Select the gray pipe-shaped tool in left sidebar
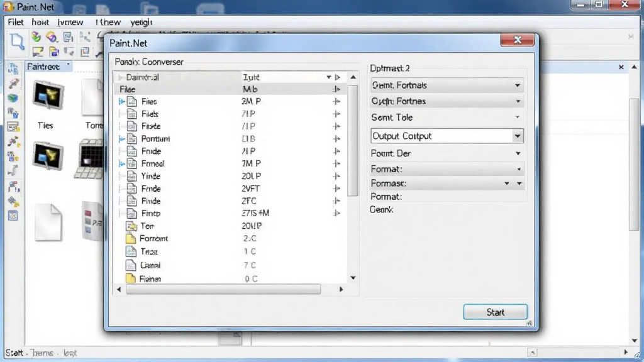Viewport: 644px width, 362px height. pos(13,170)
